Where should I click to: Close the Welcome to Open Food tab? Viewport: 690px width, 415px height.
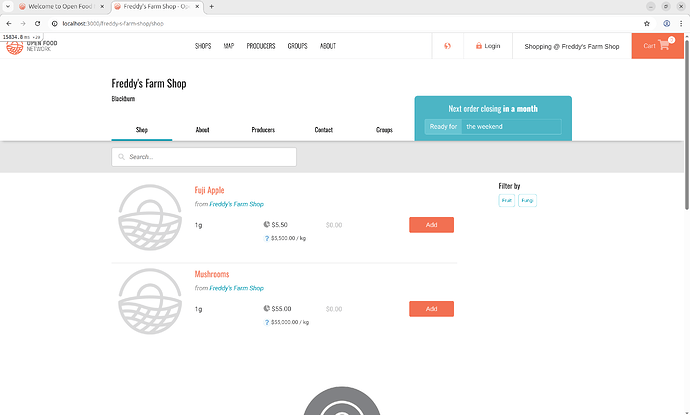(x=102, y=7)
